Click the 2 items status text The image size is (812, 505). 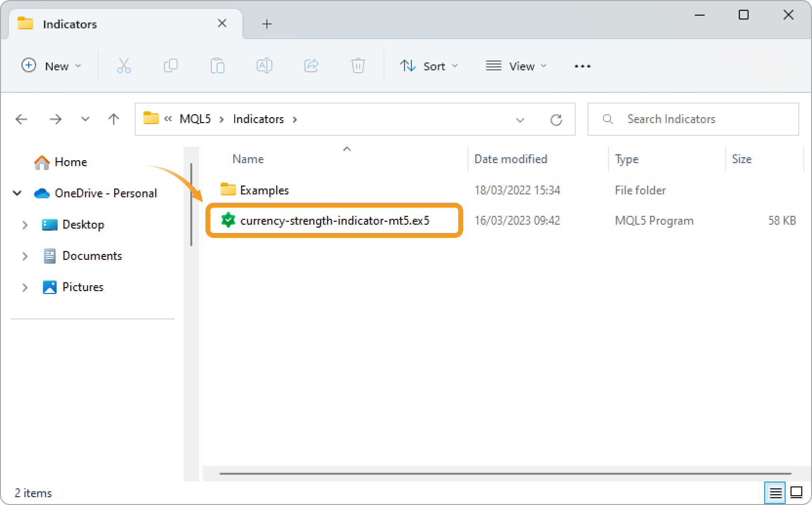point(33,493)
